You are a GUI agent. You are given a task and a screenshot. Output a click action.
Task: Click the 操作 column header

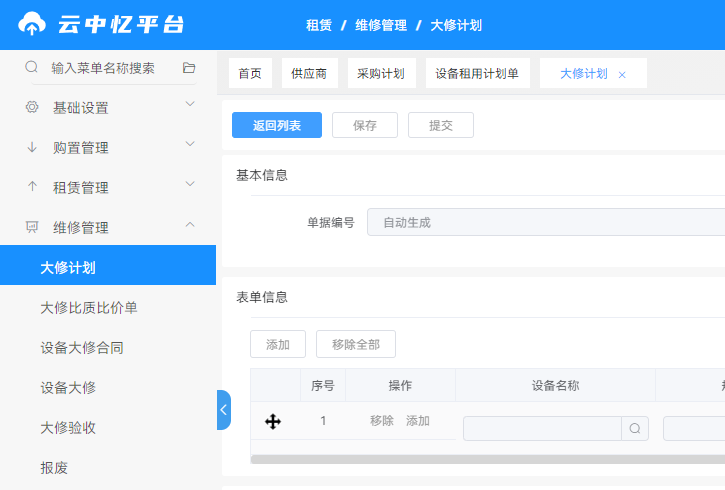click(400, 385)
